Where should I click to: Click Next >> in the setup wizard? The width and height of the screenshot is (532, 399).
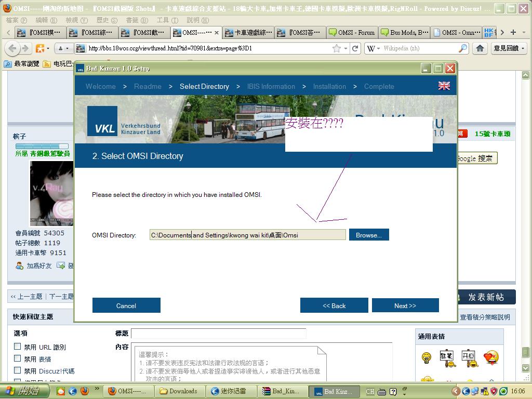point(405,305)
